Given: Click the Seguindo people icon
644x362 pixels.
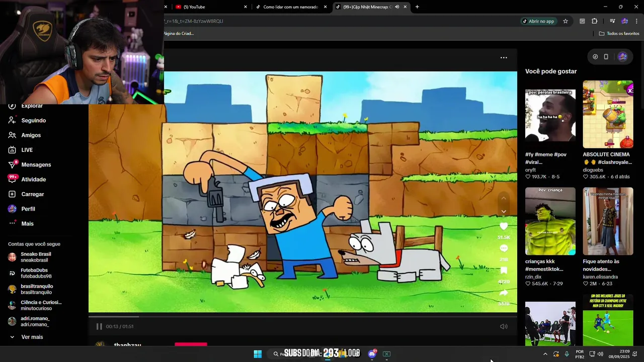Looking at the screenshot, I should click(x=12, y=121).
